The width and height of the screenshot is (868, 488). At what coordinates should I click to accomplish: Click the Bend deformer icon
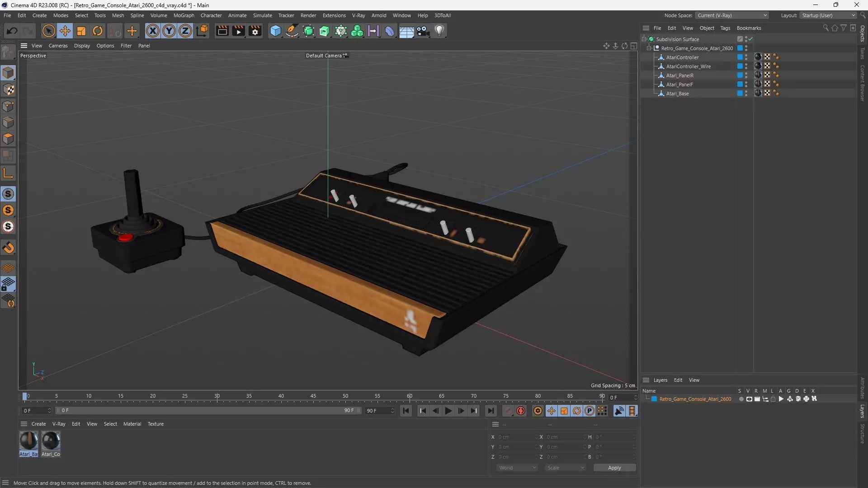pos(390,31)
